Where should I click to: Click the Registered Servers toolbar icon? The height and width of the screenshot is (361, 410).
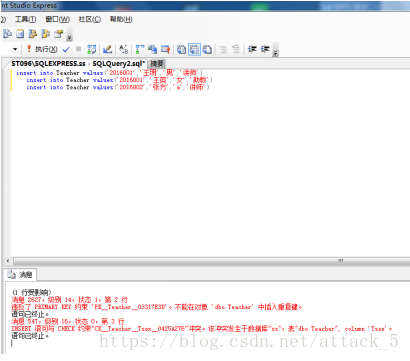point(7,34)
